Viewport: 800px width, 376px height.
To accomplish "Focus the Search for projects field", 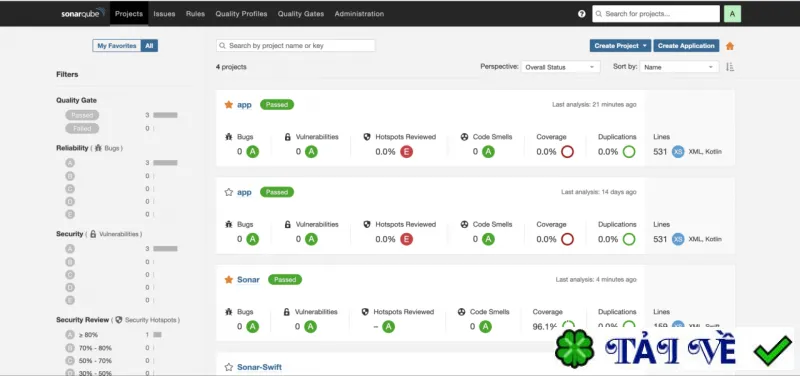I will click(x=656, y=14).
